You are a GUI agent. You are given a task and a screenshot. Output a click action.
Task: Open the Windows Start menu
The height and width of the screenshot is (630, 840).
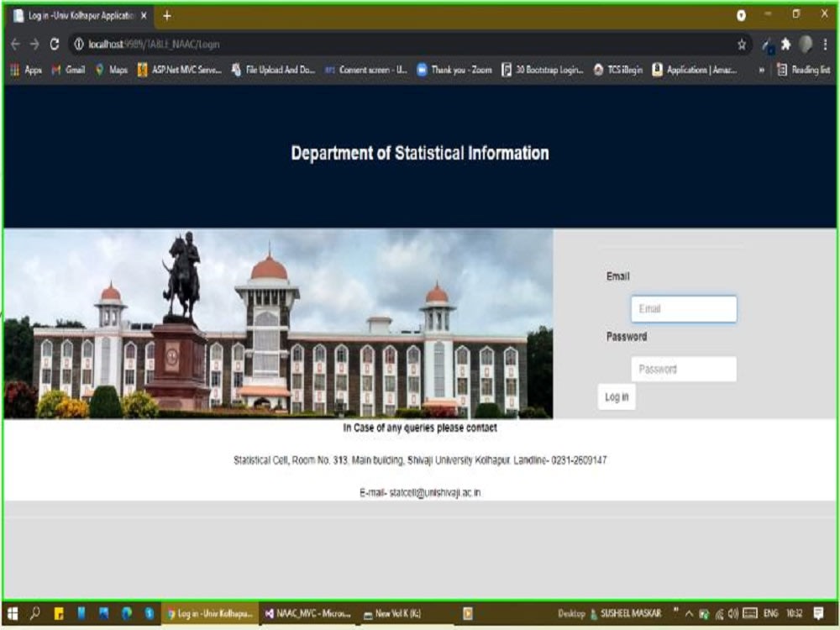pyautogui.click(x=13, y=614)
